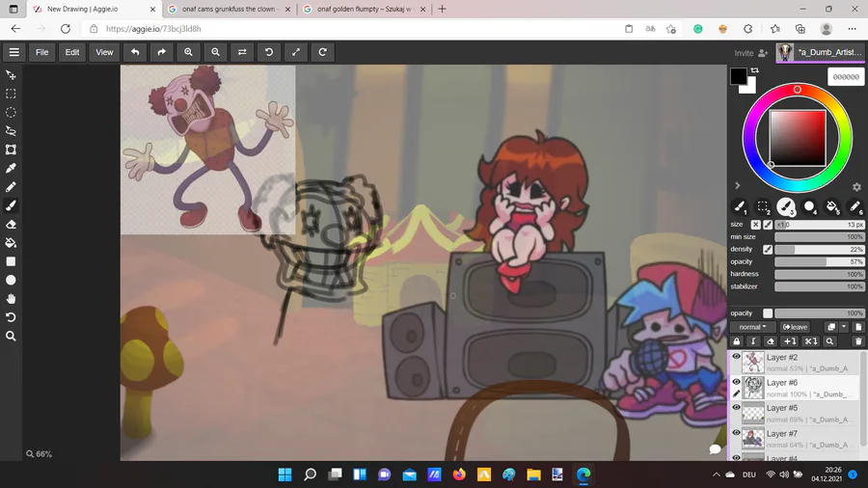
Task: Click the leave layer button
Action: (x=796, y=327)
